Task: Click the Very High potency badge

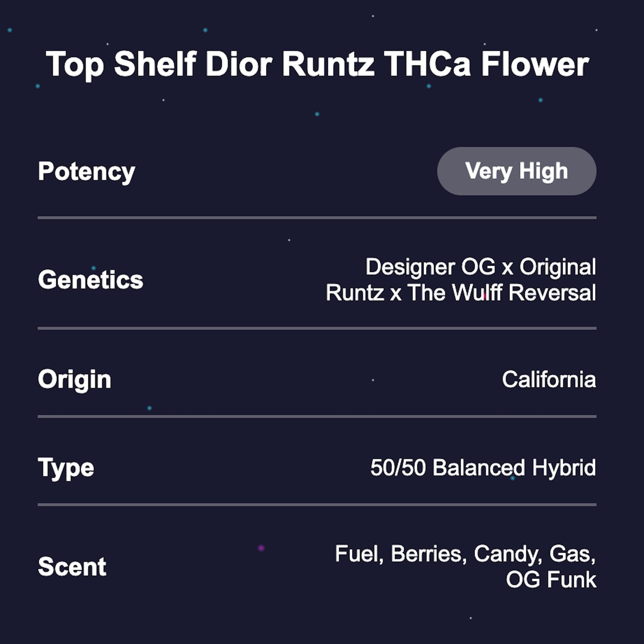Action: [x=516, y=171]
